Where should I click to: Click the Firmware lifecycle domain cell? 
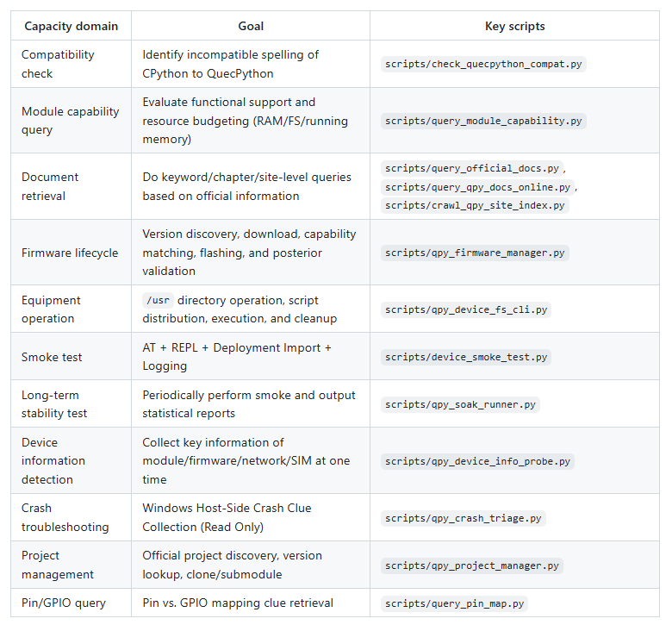click(x=70, y=253)
